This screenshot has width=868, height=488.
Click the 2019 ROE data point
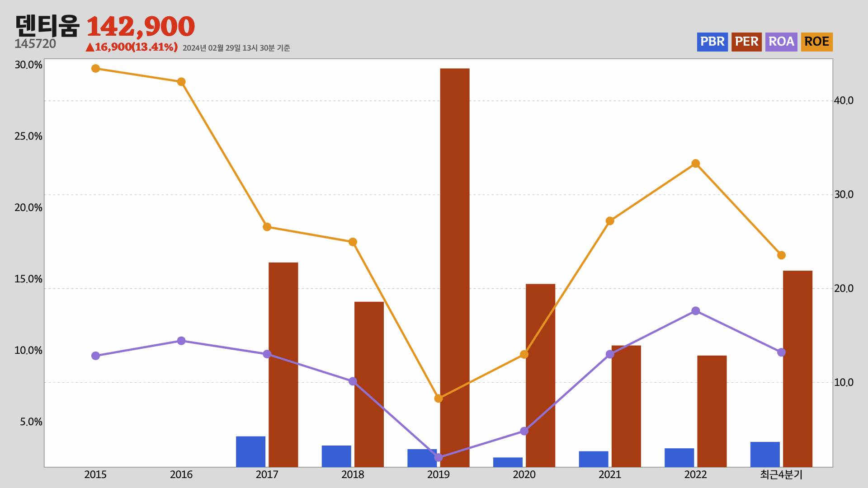pos(439,399)
